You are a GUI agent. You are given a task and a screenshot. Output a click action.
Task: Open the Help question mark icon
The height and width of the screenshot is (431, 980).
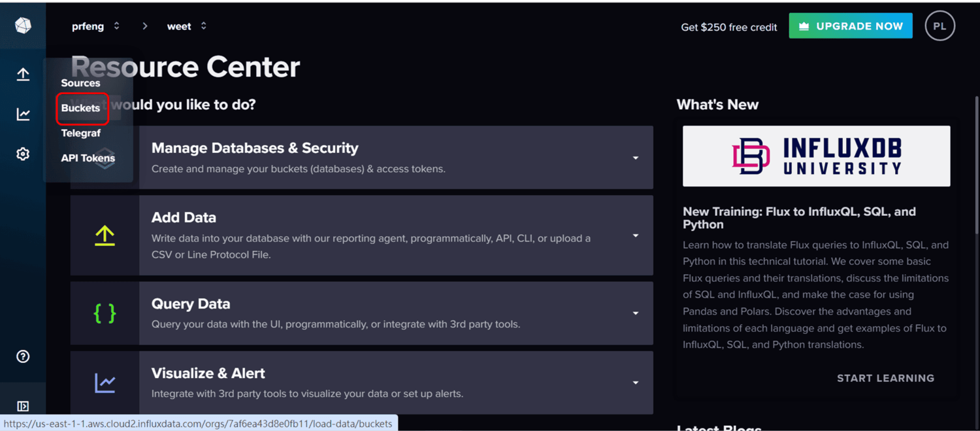click(23, 356)
